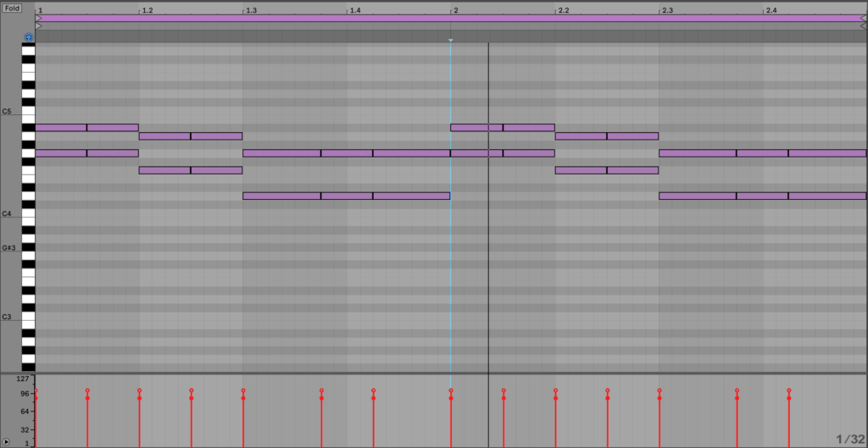Click the 2.3 marker in the beat ruler
868x448 pixels.
click(667, 10)
